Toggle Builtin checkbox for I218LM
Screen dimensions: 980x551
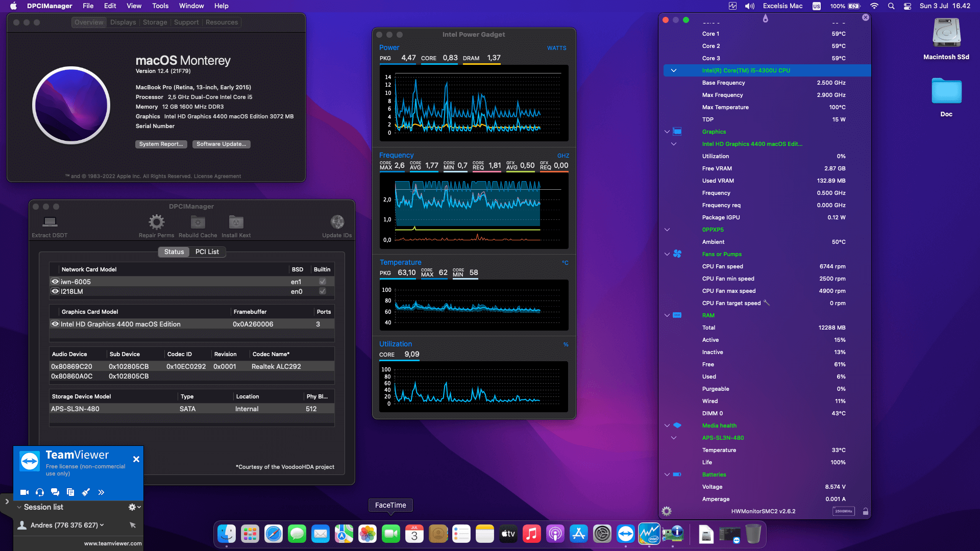[x=323, y=291]
